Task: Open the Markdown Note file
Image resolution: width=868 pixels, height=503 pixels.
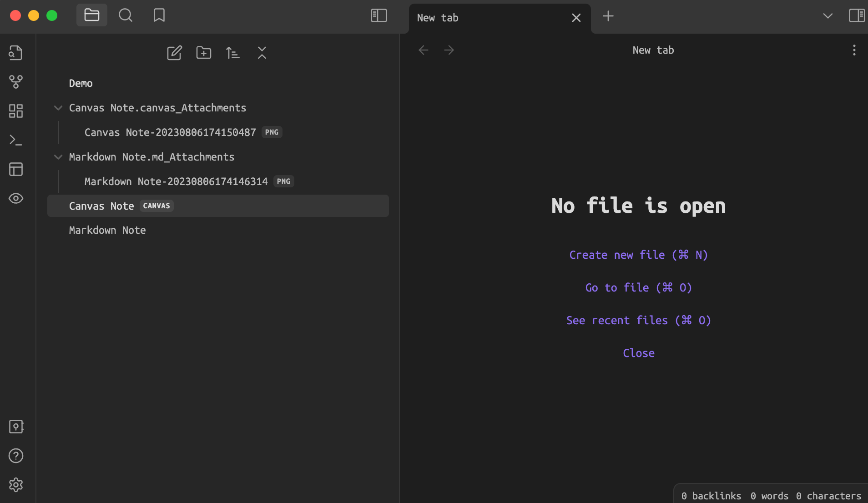Action: point(107,230)
